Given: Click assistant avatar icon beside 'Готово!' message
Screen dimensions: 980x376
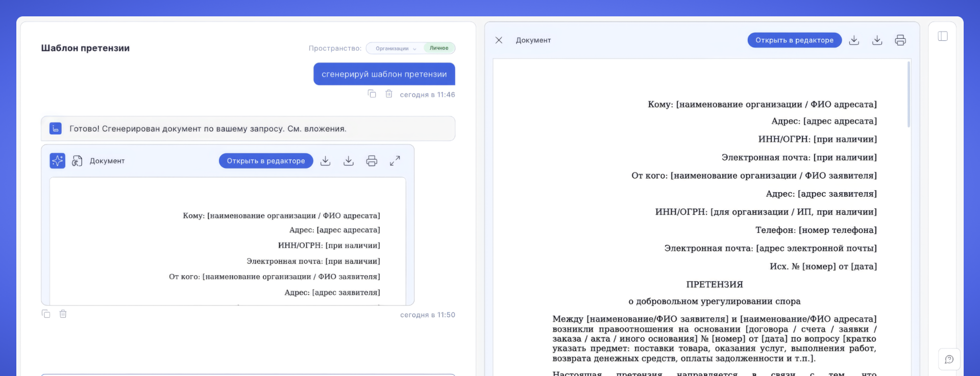Looking at the screenshot, I should 56,129.
